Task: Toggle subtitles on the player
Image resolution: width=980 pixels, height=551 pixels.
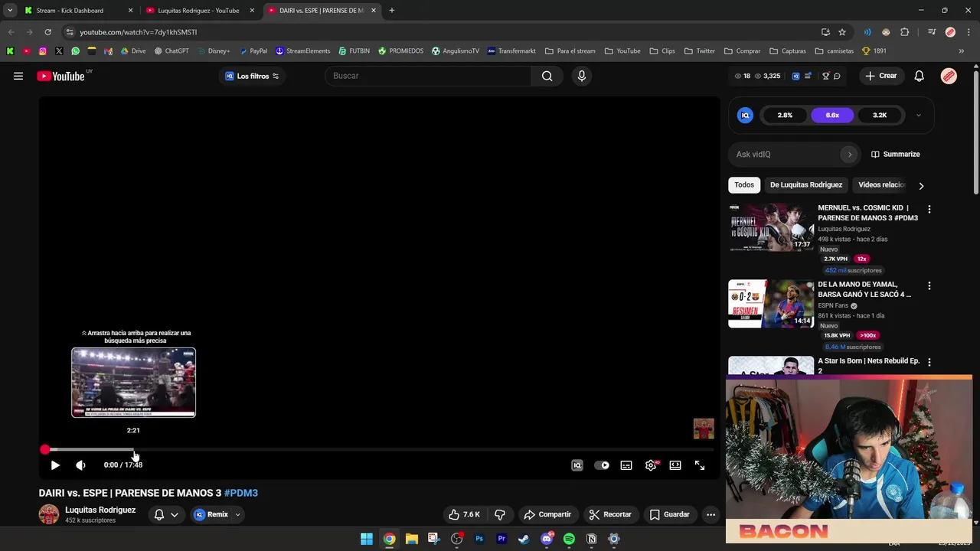Action: 626,465
